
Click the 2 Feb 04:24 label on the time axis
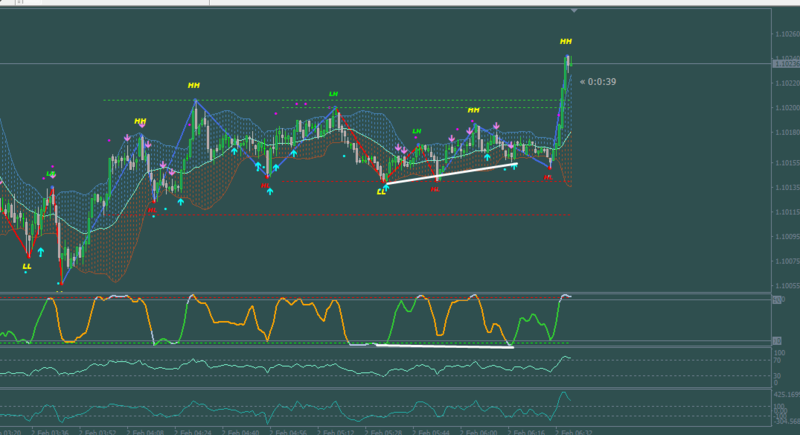[192, 432]
